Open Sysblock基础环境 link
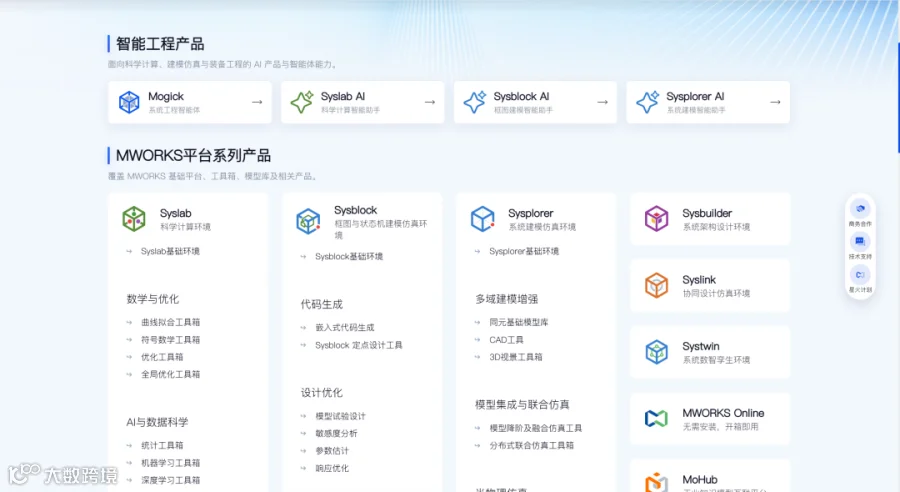900x492 pixels. 349,256
